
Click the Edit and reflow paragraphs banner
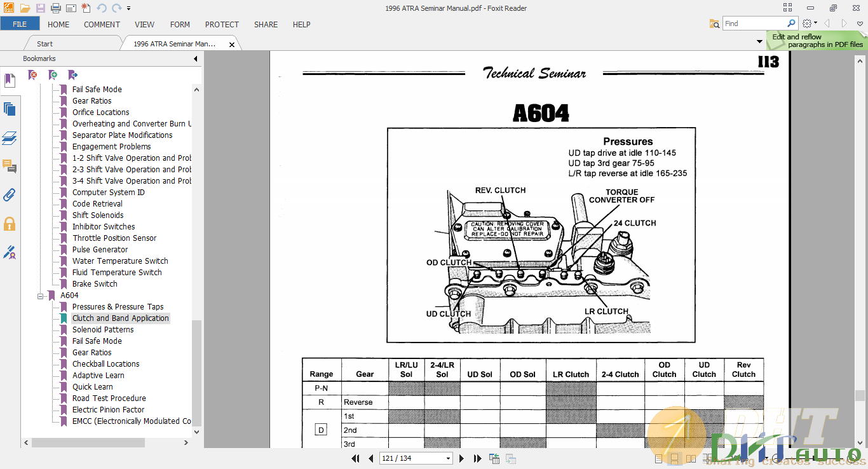(x=817, y=41)
